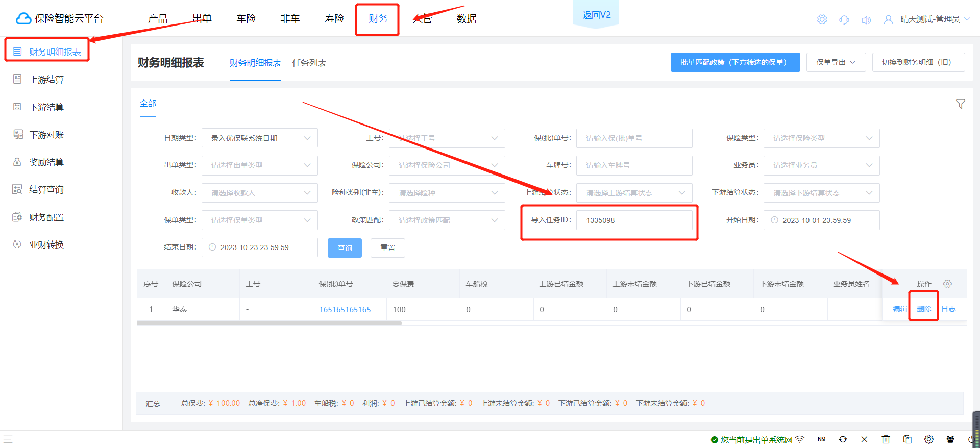Click the 车牌号 input field

[634, 165]
